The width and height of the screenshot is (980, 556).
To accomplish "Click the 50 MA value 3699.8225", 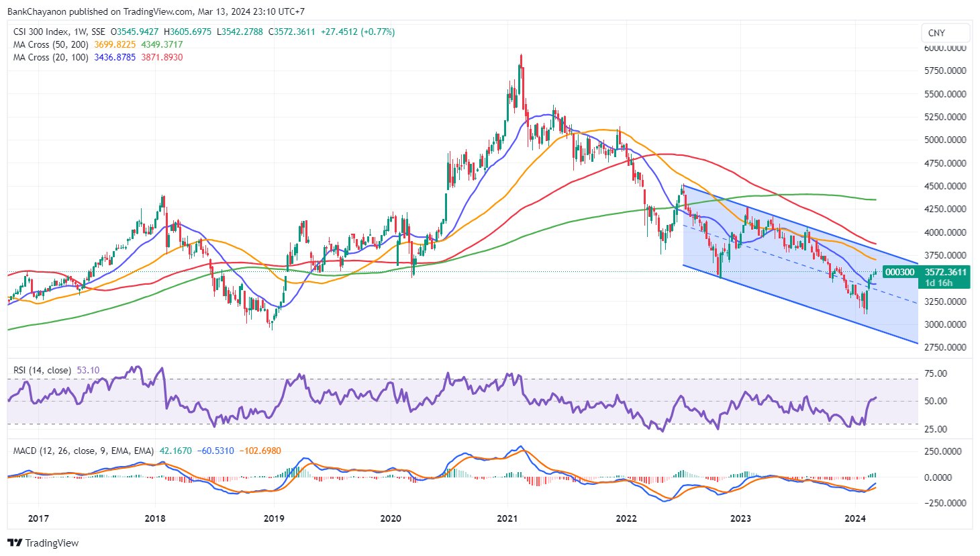I will (x=115, y=44).
